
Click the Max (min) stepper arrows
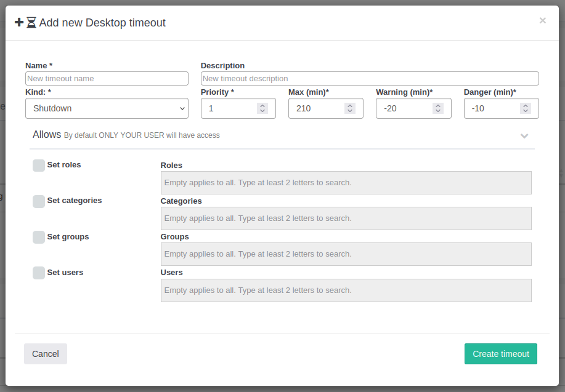[349, 108]
